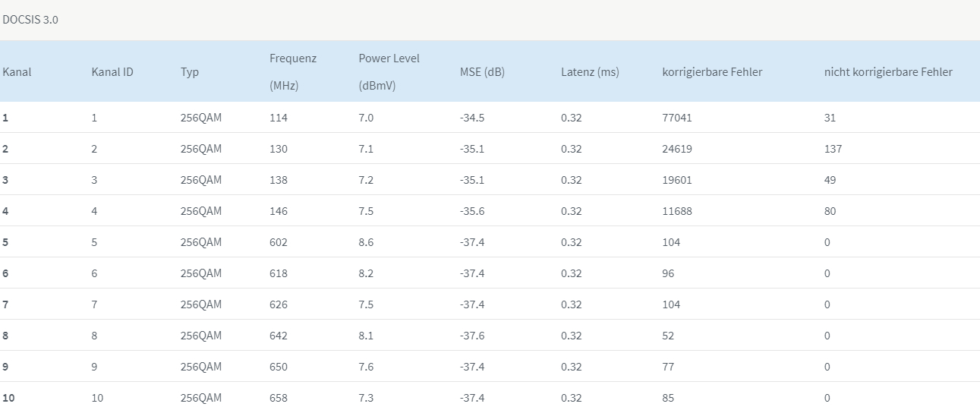Click the 8.6 dBmV power level cell
This screenshot has width=980, height=410.
point(366,242)
